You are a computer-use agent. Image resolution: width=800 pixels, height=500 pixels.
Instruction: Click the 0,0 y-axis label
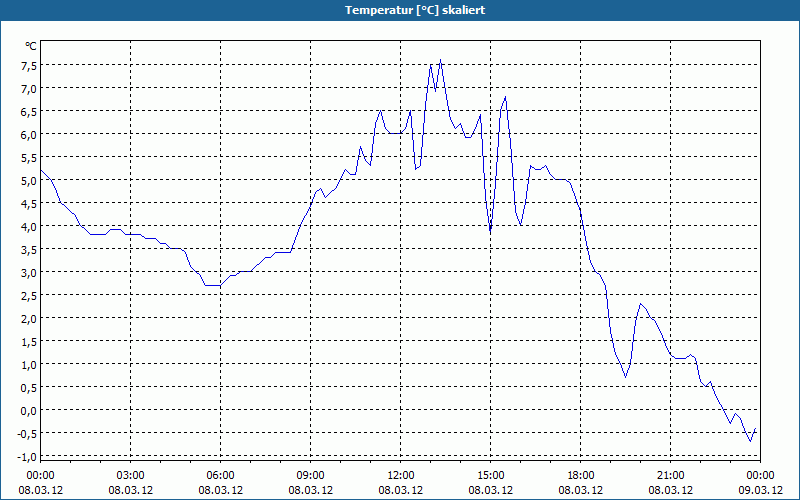click(x=29, y=410)
